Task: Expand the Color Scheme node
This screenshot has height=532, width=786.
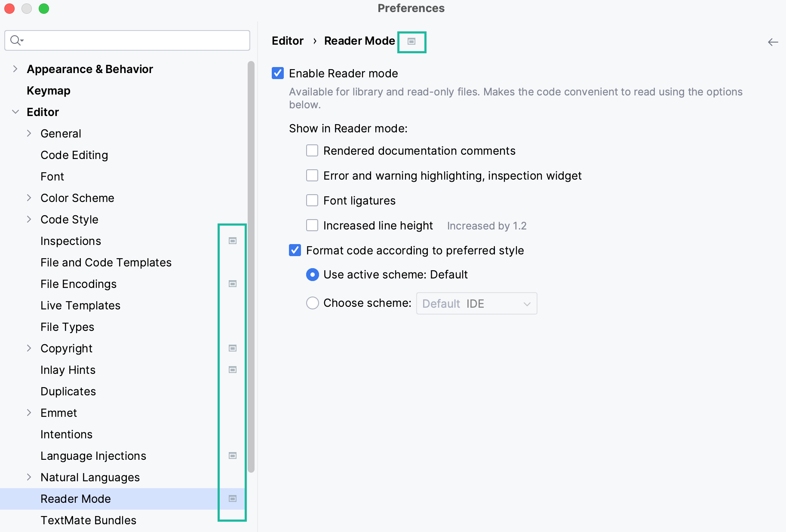Action: click(29, 198)
